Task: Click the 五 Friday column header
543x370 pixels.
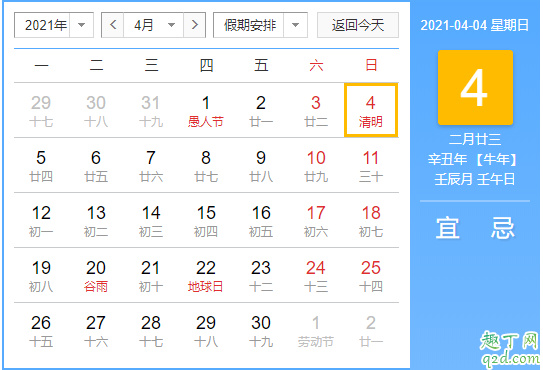Action: [261, 65]
